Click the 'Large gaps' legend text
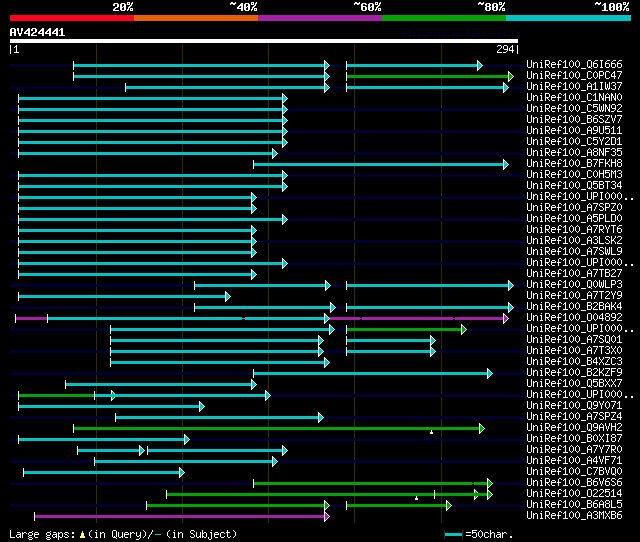Viewport: 640px width, 542px height. [42, 534]
